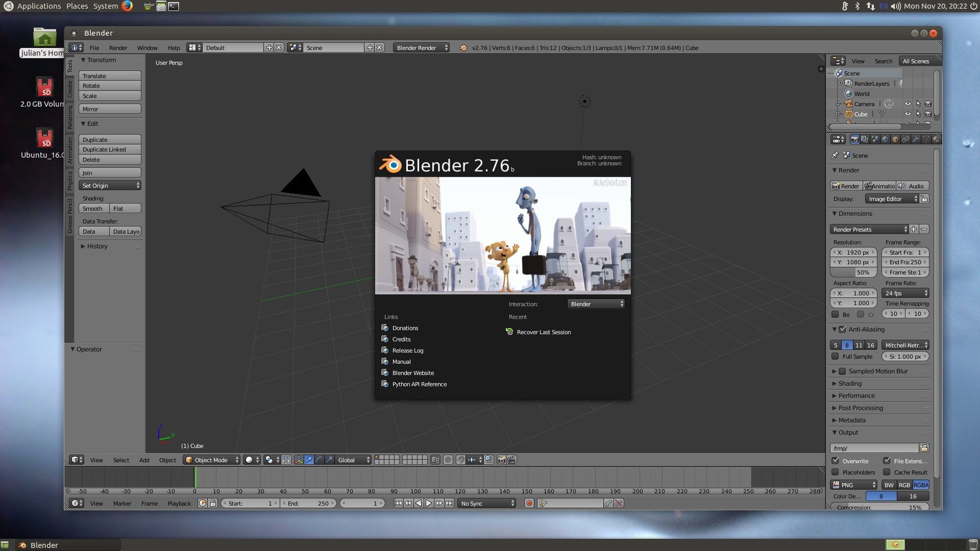The width and height of the screenshot is (980, 551).
Task: Hide the Cube with its eye icon
Action: click(908, 114)
